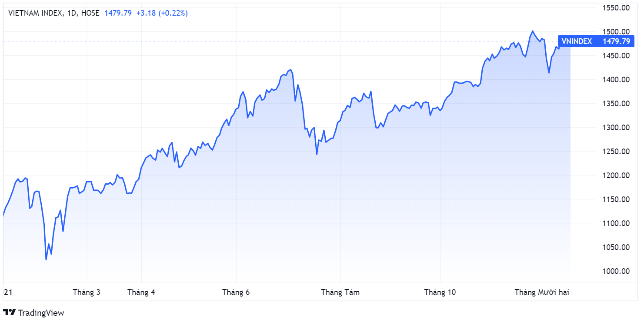This screenshot has width=644, height=324.
Task: Click the chart's lowest trough near 1025
Action: [46, 260]
